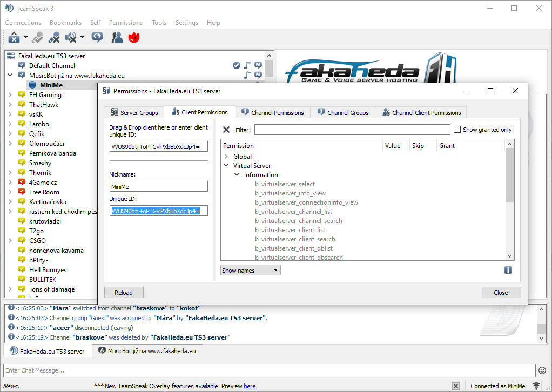Click the permissions list scroll-down arrow
The height and width of the screenshot is (392, 552).
tap(509, 256)
